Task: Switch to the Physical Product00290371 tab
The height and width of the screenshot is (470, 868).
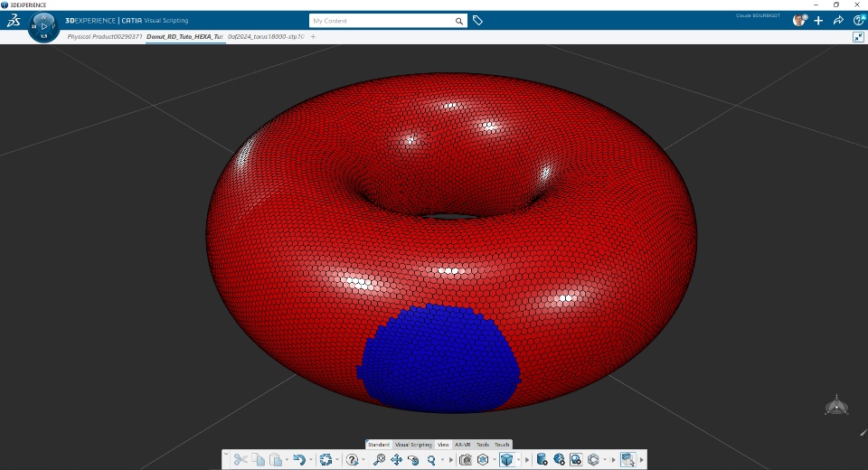Action: (105, 36)
